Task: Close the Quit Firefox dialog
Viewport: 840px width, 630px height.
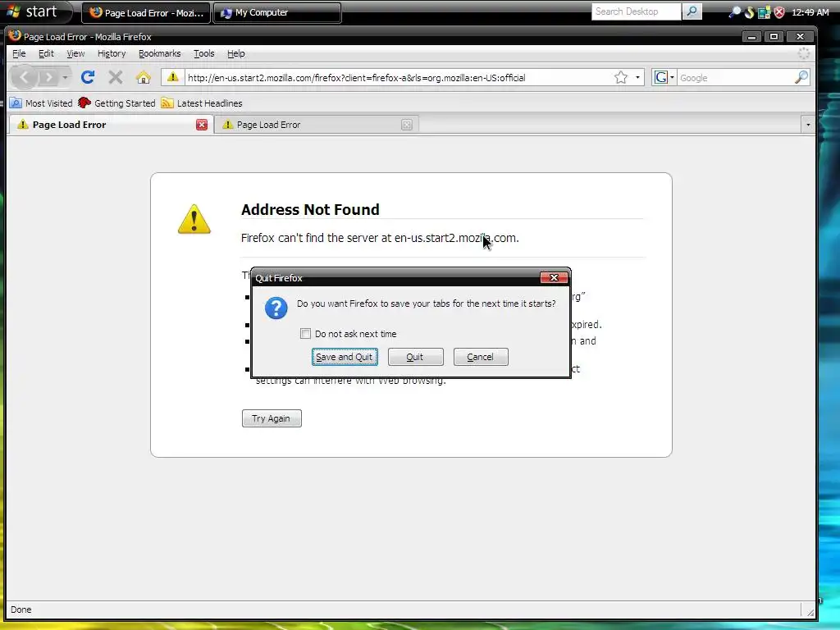Action: 554,277
